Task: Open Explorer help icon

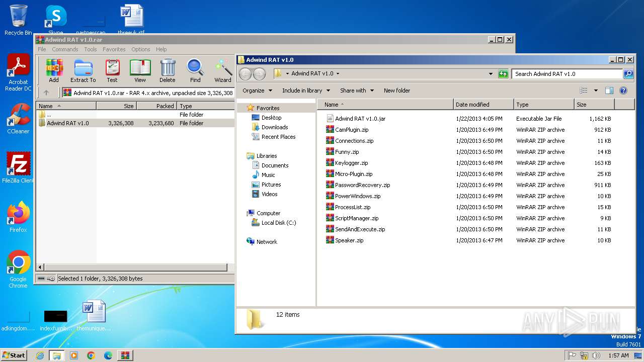Action: pyautogui.click(x=623, y=90)
